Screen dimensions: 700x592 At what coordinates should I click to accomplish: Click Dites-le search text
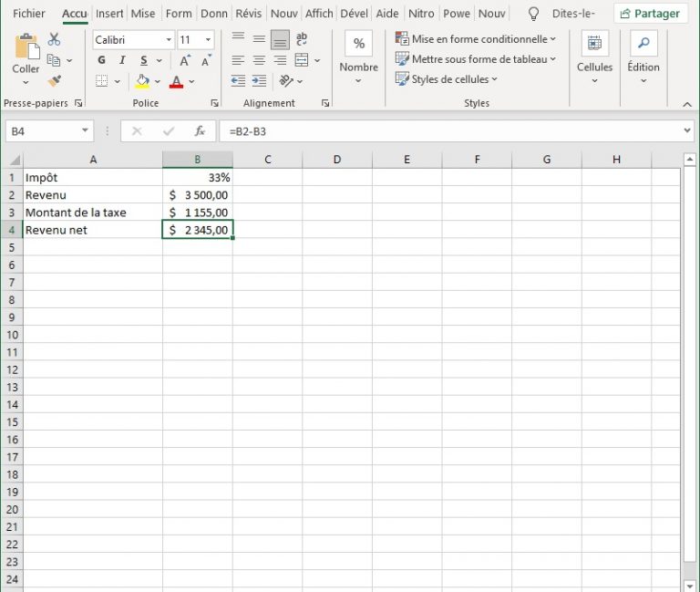click(573, 14)
